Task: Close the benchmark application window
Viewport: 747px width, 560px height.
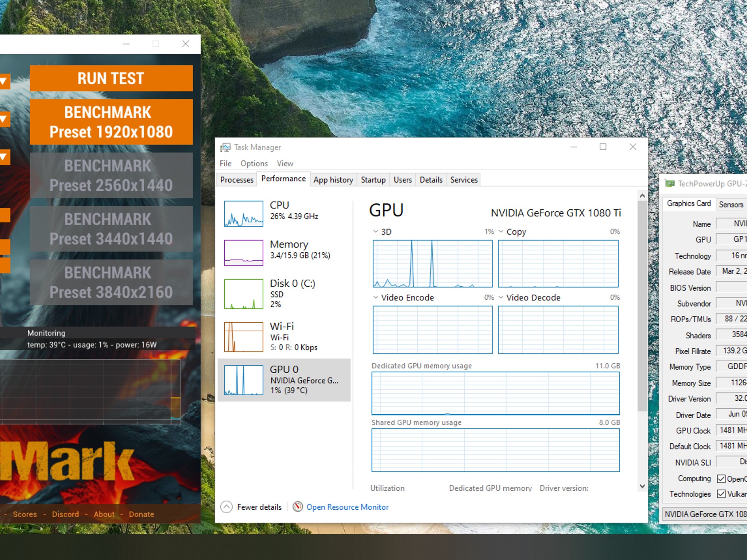Action: click(x=186, y=44)
